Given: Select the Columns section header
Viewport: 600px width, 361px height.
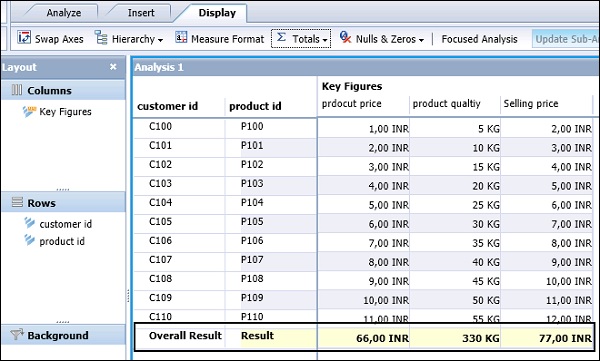Looking at the screenshot, I should click(63, 90).
